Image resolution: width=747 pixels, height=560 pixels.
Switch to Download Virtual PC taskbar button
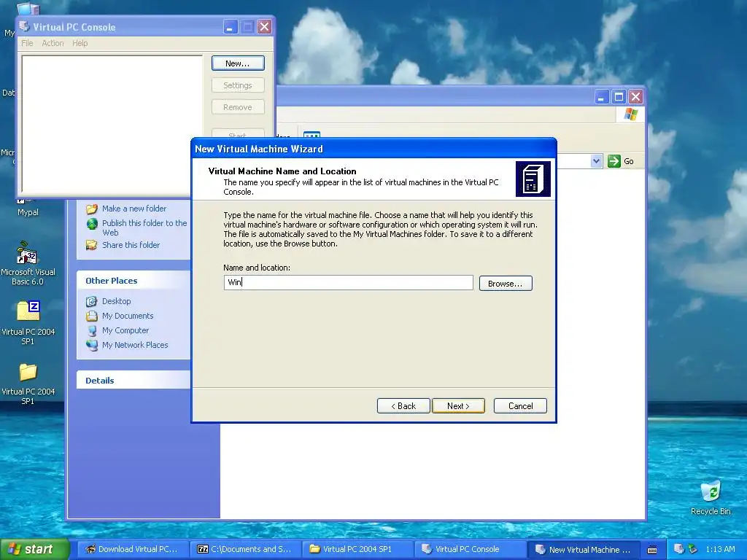[132, 549]
